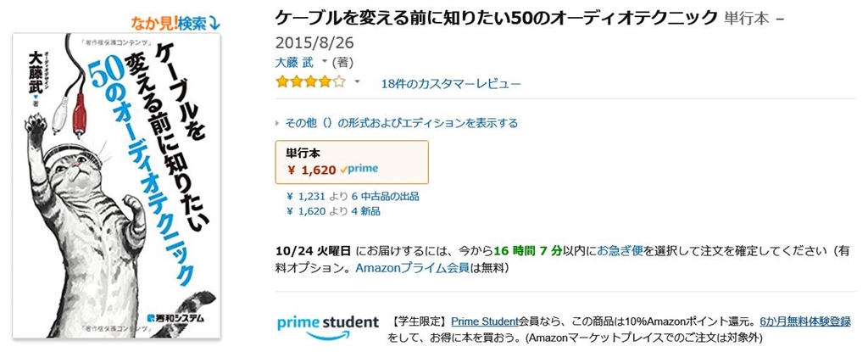868x352 pixels.
Task: Open dropdown arrow next to author 大藤 武
Action: (x=324, y=62)
